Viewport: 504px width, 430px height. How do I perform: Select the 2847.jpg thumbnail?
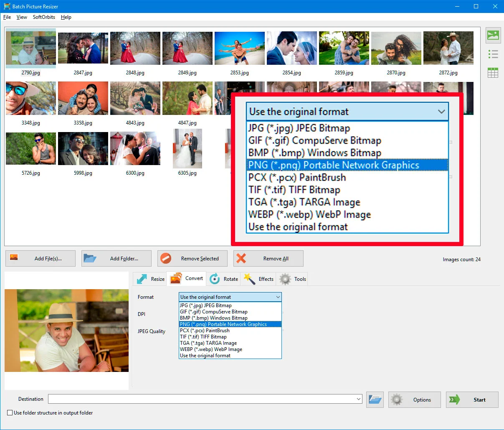(x=83, y=48)
